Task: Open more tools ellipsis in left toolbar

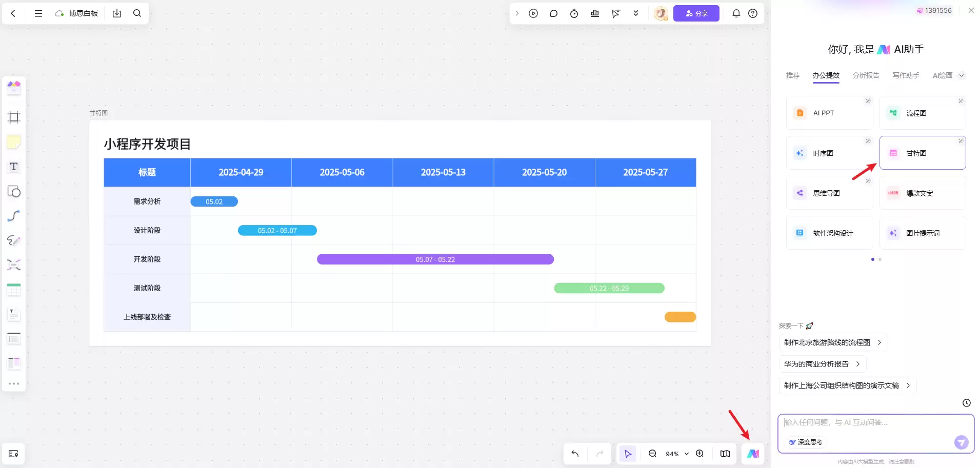Action: (14, 383)
